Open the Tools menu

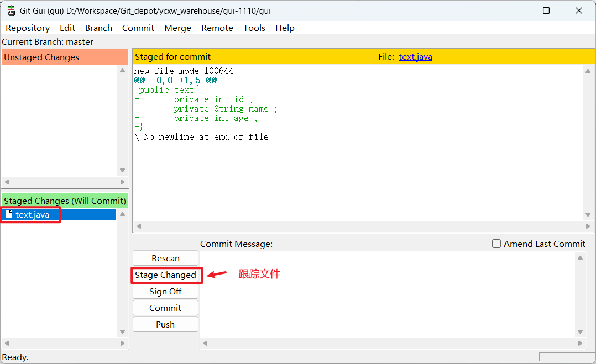coord(254,28)
